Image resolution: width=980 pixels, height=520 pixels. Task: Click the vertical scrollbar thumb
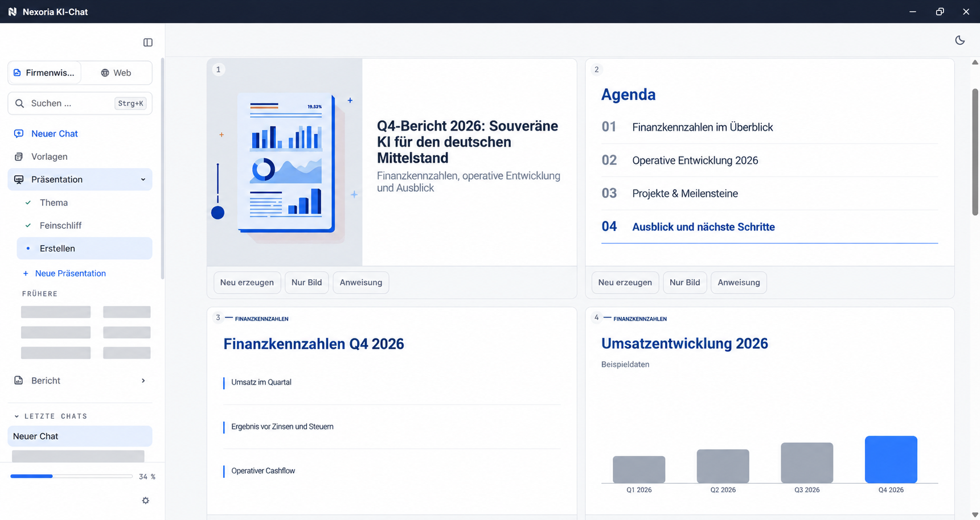click(975, 152)
